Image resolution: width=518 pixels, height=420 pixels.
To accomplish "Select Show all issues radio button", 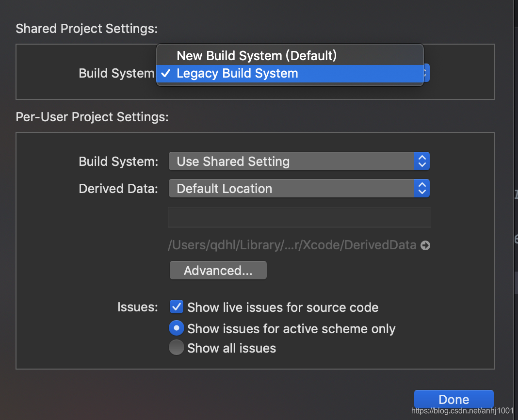I will point(177,348).
